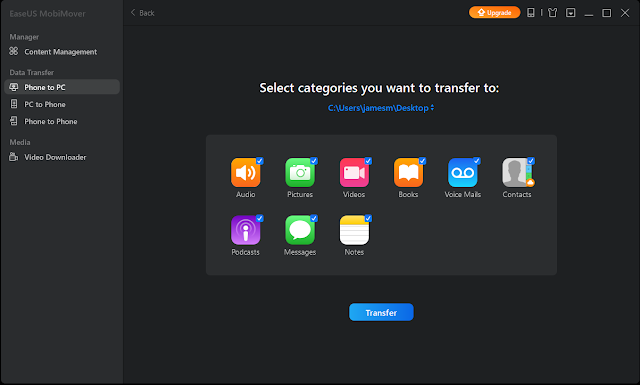Change the Desktop destination path
Image resolution: width=640 pixels, height=385 pixels.
[381, 108]
